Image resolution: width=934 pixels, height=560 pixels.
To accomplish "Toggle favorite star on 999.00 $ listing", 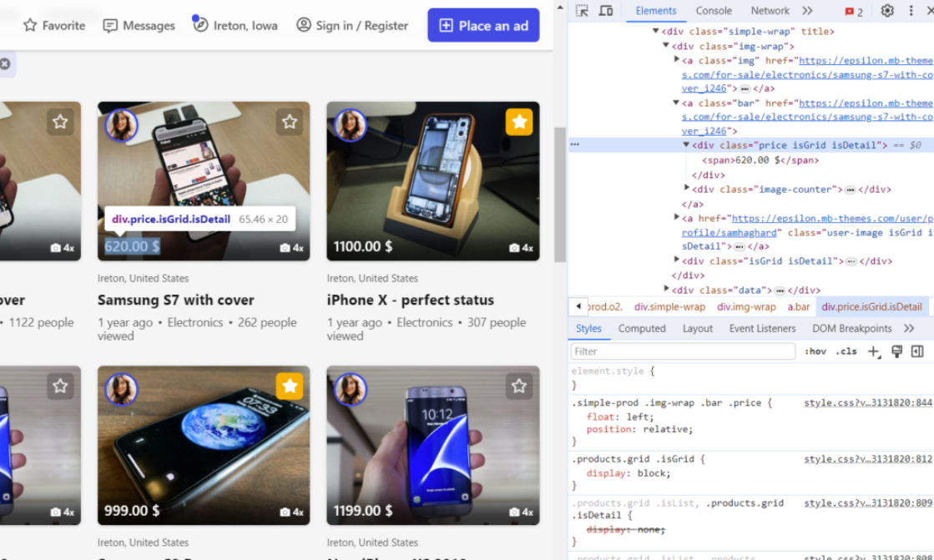I will click(x=290, y=386).
